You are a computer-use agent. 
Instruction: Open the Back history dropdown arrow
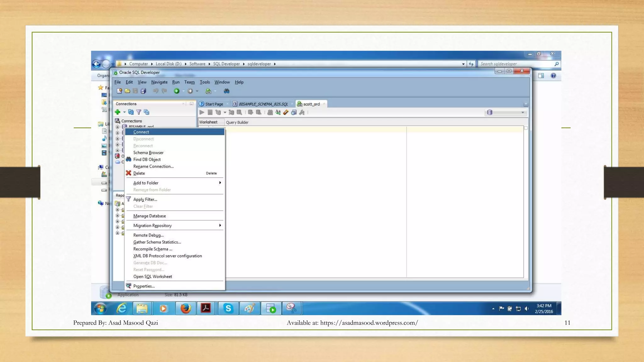pyautogui.click(x=183, y=91)
